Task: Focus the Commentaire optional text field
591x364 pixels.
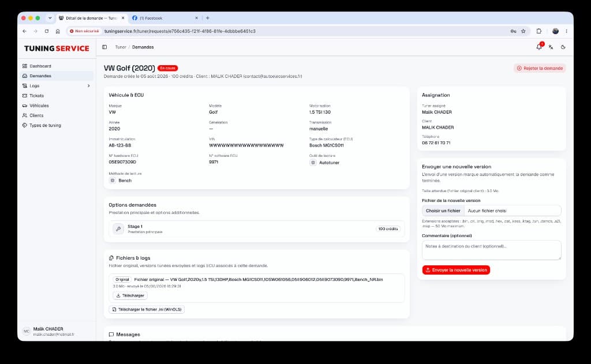Action: 492,250
